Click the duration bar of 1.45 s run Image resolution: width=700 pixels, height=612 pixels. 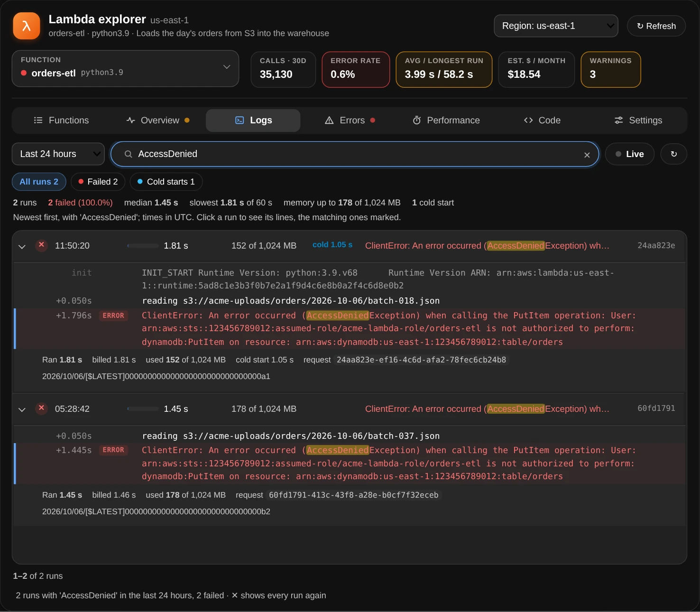point(143,408)
